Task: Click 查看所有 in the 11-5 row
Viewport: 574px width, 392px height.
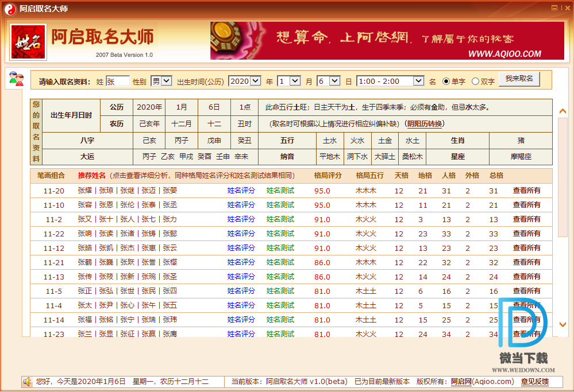Action: pyautogui.click(x=527, y=291)
